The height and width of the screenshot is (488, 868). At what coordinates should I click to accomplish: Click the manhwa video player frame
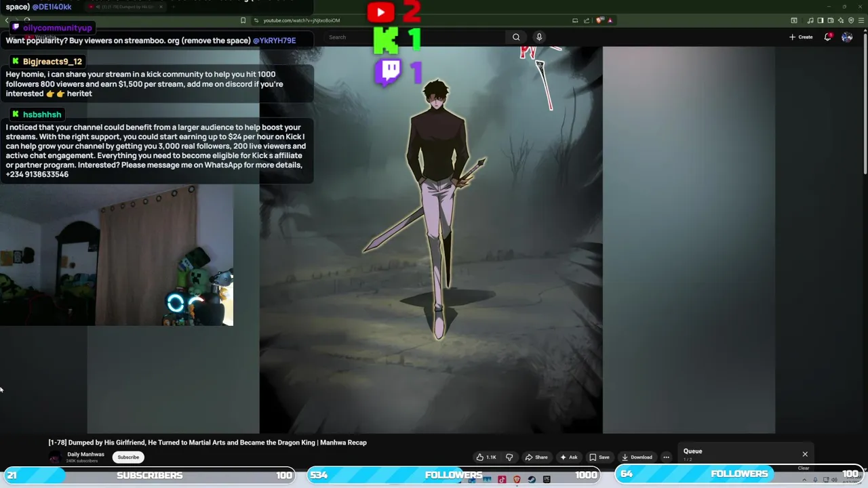431,239
